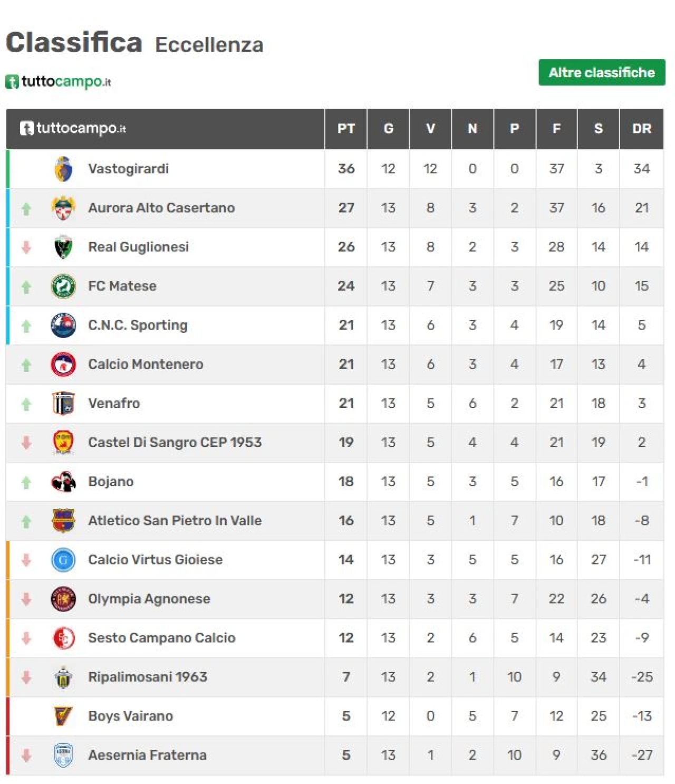
Task: Click the Bojano team logo
Action: [x=63, y=481]
